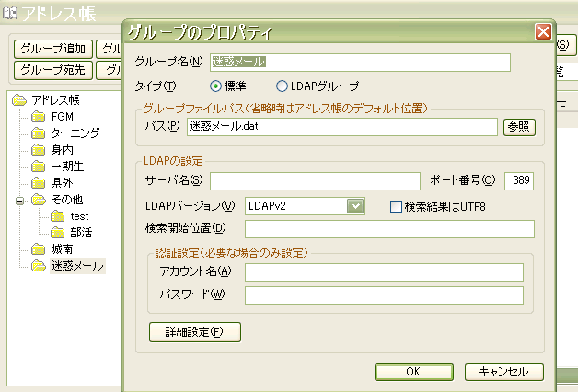
Task: Select the 一期生 group label in the tree
Action: [67, 167]
